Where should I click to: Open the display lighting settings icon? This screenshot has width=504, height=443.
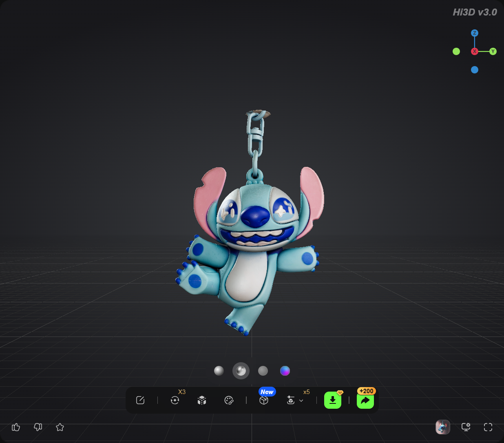click(x=466, y=427)
